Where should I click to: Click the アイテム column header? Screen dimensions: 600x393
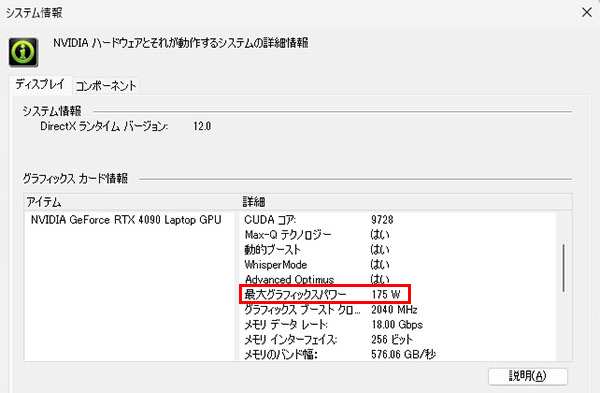pyautogui.click(x=131, y=202)
